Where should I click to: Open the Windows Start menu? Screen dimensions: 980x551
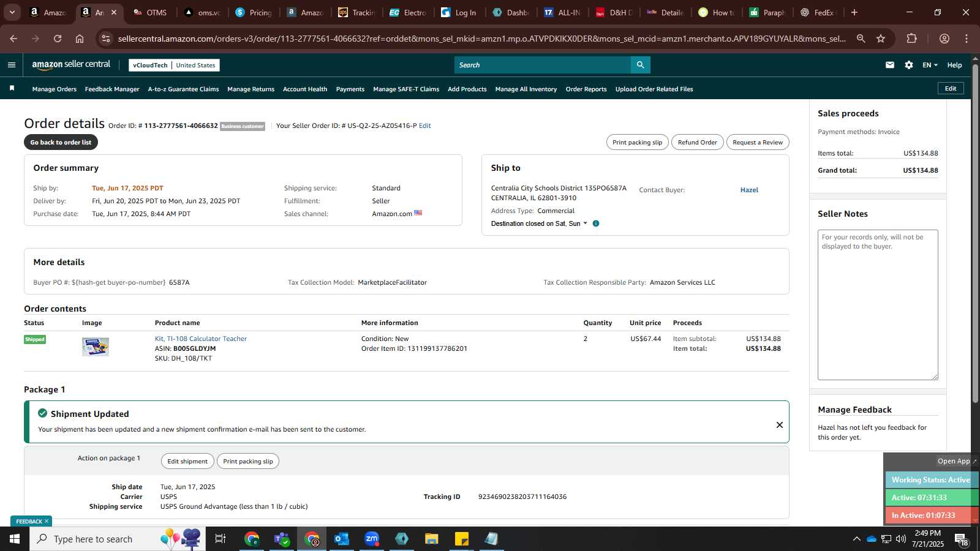(15, 539)
